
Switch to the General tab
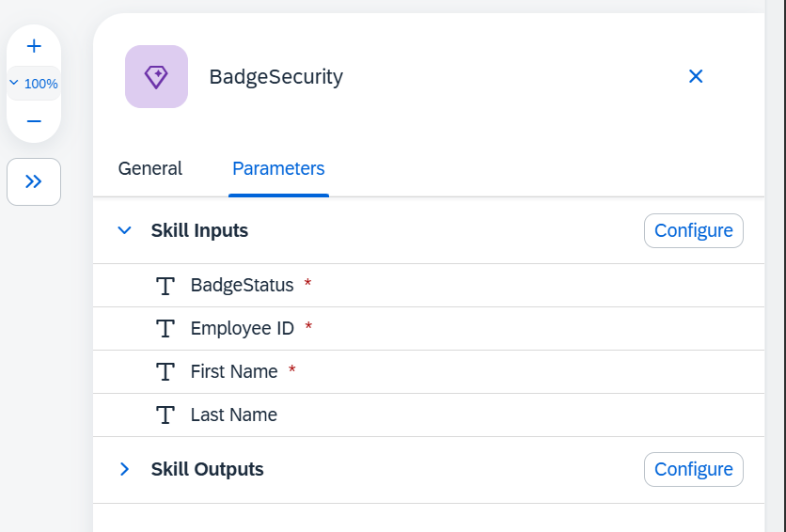click(x=149, y=168)
